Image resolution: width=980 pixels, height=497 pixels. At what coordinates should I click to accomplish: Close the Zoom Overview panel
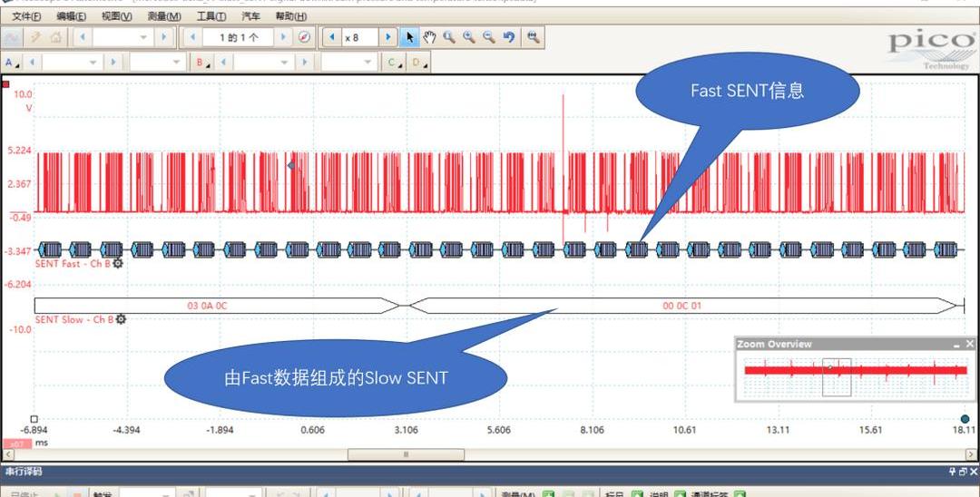tap(969, 344)
